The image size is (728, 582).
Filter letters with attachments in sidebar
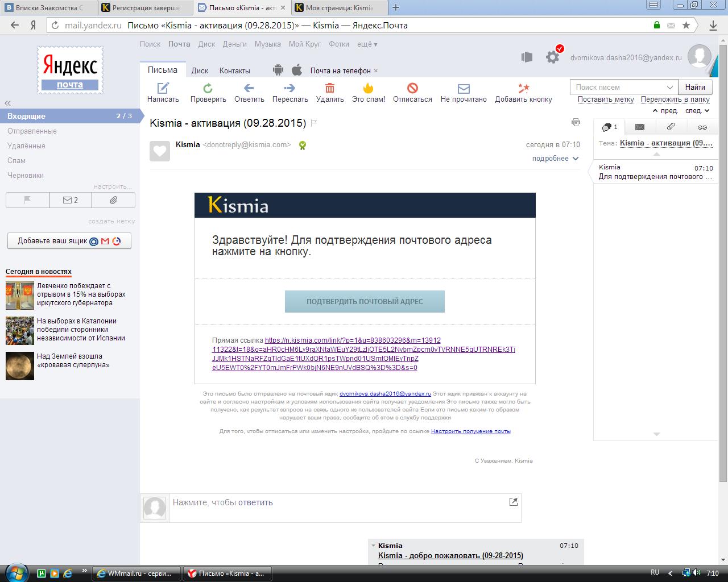[x=114, y=200]
